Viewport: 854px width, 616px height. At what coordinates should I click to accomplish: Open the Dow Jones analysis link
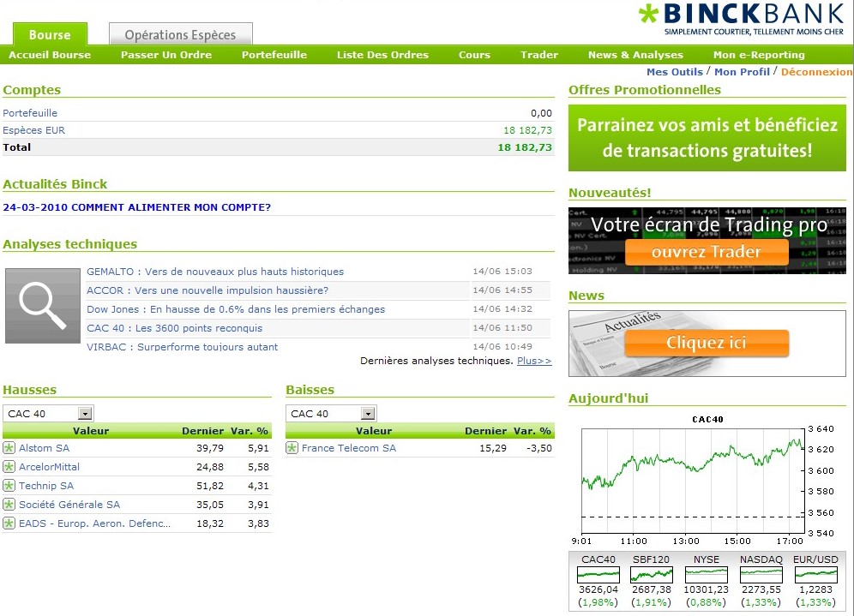pyautogui.click(x=236, y=309)
